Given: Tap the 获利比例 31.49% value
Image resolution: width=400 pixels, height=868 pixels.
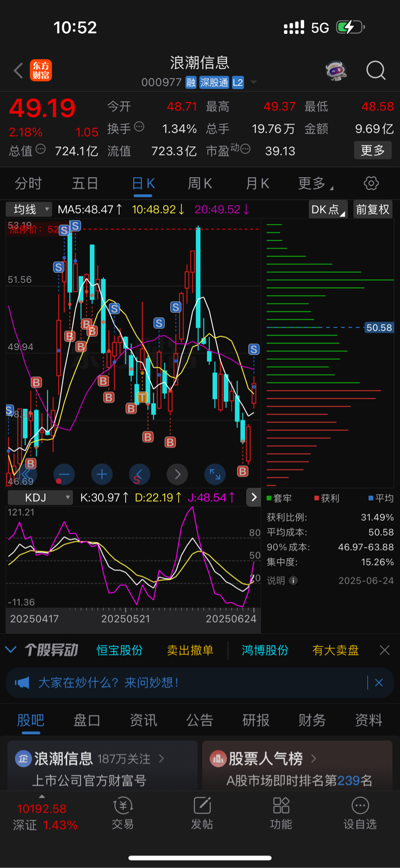Looking at the screenshot, I should pyautogui.click(x=377, y=517).
